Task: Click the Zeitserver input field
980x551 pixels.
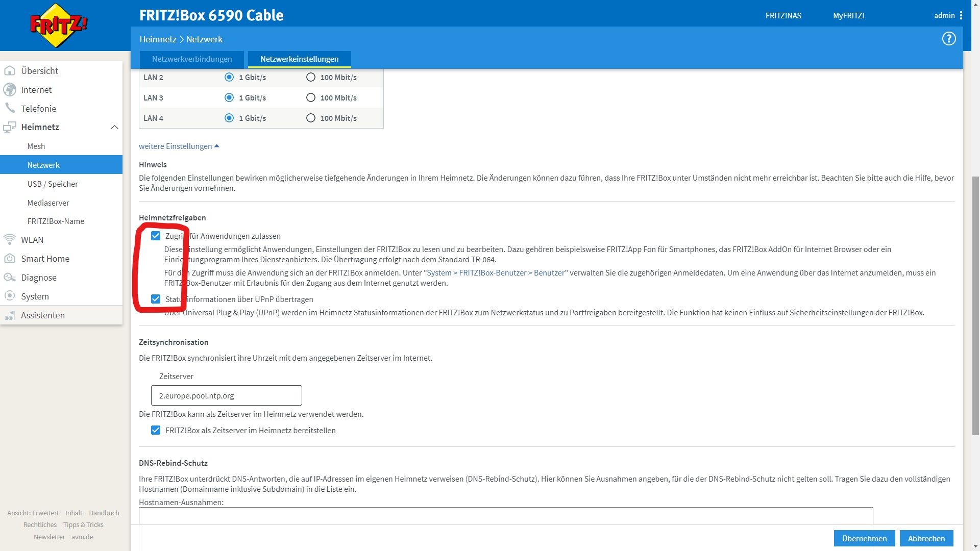Action: [227, 395]
